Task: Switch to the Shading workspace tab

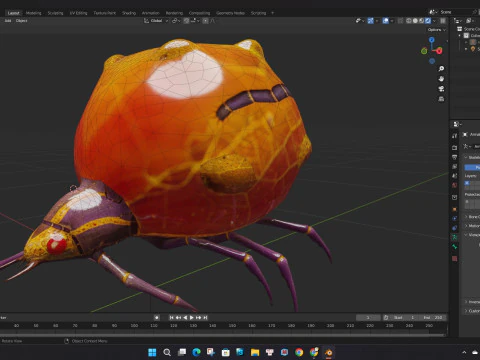Action: click(129, 13)
